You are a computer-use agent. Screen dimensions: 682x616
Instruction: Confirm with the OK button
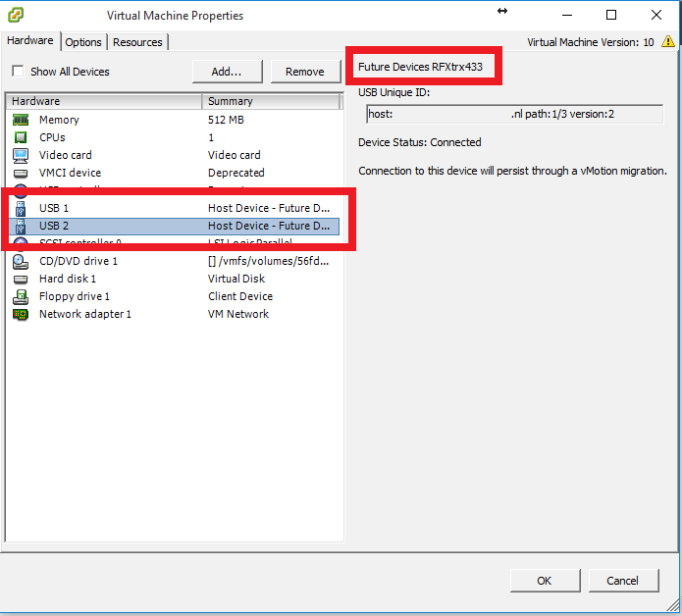pos(545,581)
